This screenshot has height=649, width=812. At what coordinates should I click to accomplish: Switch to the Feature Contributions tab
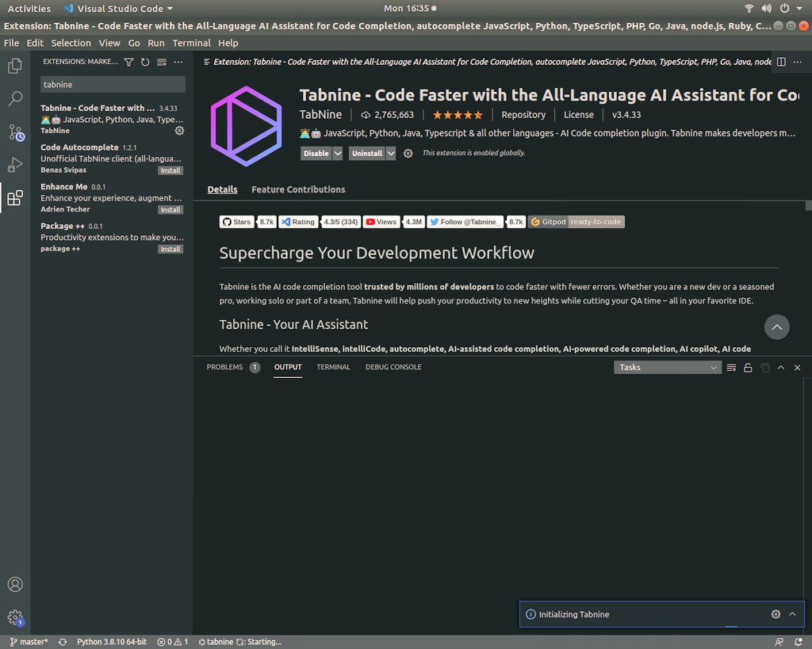[297, 189]
